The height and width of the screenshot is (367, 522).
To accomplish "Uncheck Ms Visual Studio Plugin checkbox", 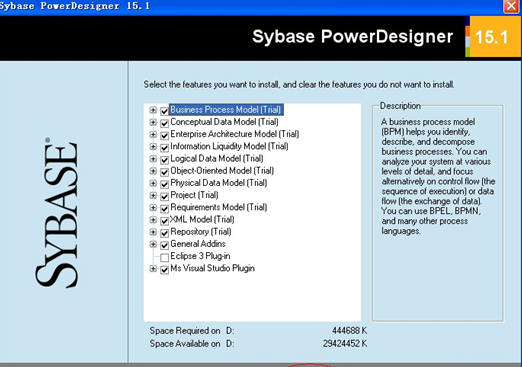I will coord(164,270).
